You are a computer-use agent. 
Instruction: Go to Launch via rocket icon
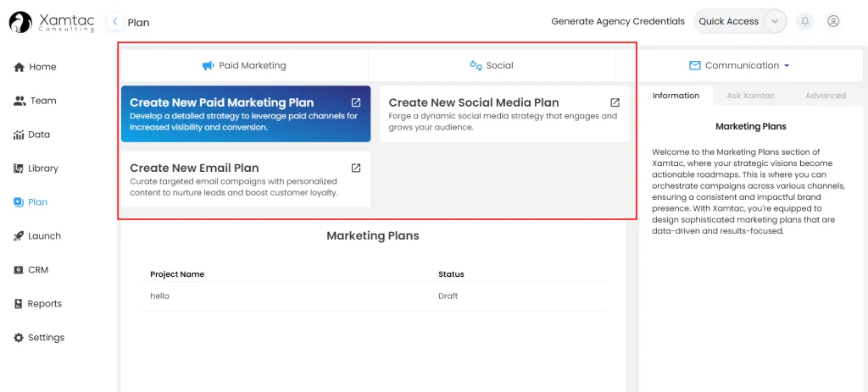[x=19, y=236]
